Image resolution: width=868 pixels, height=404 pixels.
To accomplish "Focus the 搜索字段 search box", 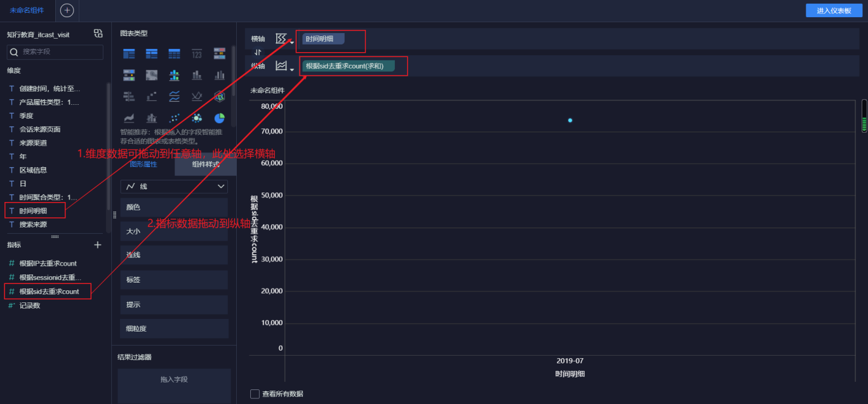I will [x=55, y=51].
